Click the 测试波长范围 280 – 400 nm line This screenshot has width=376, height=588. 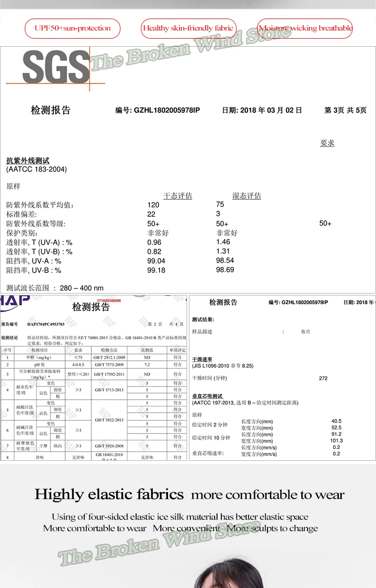[x=55, y=288]
